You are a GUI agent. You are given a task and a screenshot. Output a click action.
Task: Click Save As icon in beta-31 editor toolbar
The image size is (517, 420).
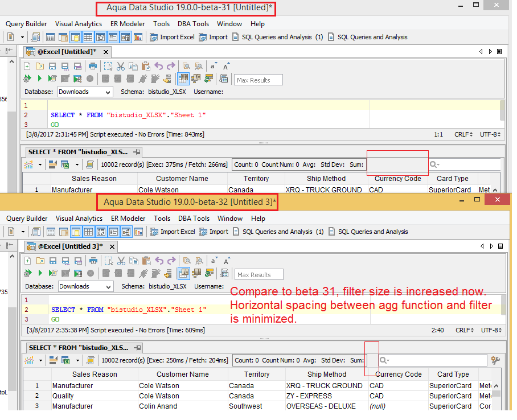click(65, 66)
